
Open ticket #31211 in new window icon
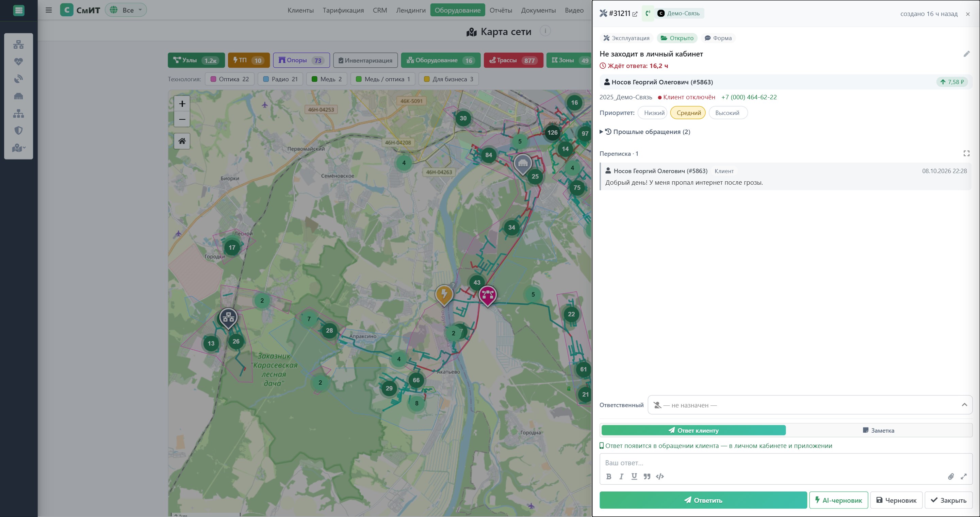pyautogui.click(x=635, y=14)
